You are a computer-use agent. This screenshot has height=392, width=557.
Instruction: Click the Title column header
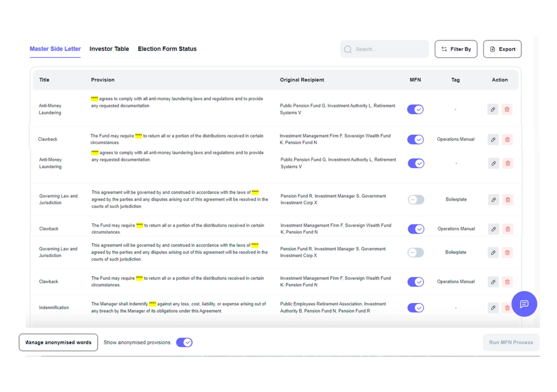[x=44, y=80]
